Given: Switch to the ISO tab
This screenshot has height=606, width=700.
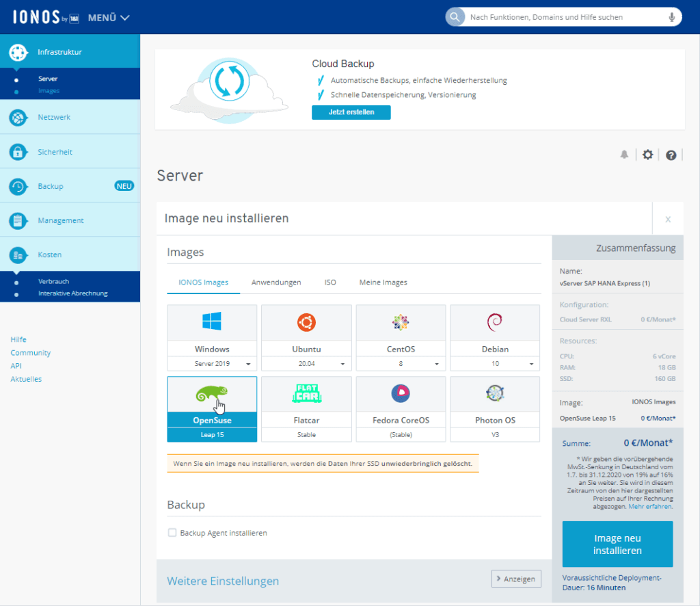Looking at the screenshot, I should 330,282.
